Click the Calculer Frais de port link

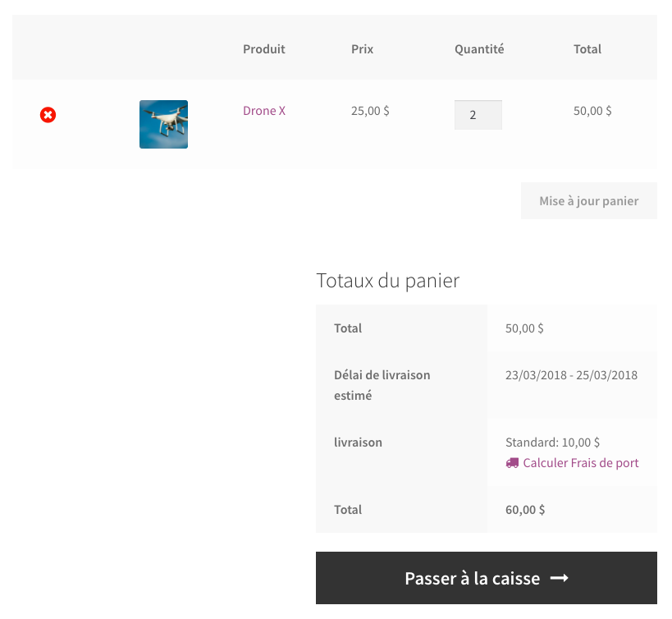point(580,463)
